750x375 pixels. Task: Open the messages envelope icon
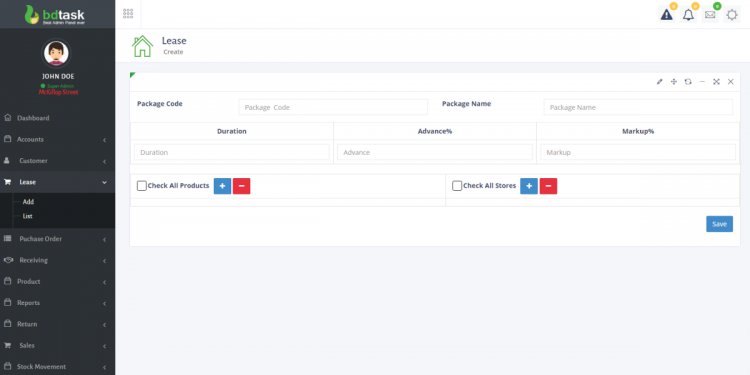[x=710, y=15]
